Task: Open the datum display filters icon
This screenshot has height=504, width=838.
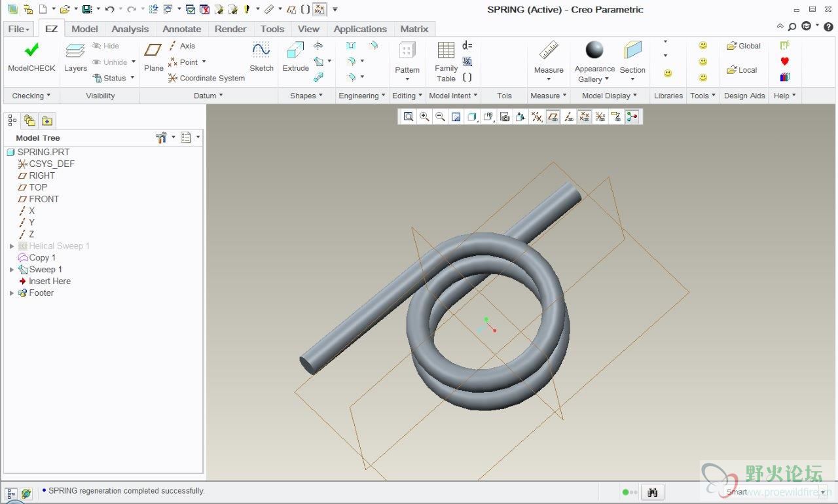Action: click(536, 117)
